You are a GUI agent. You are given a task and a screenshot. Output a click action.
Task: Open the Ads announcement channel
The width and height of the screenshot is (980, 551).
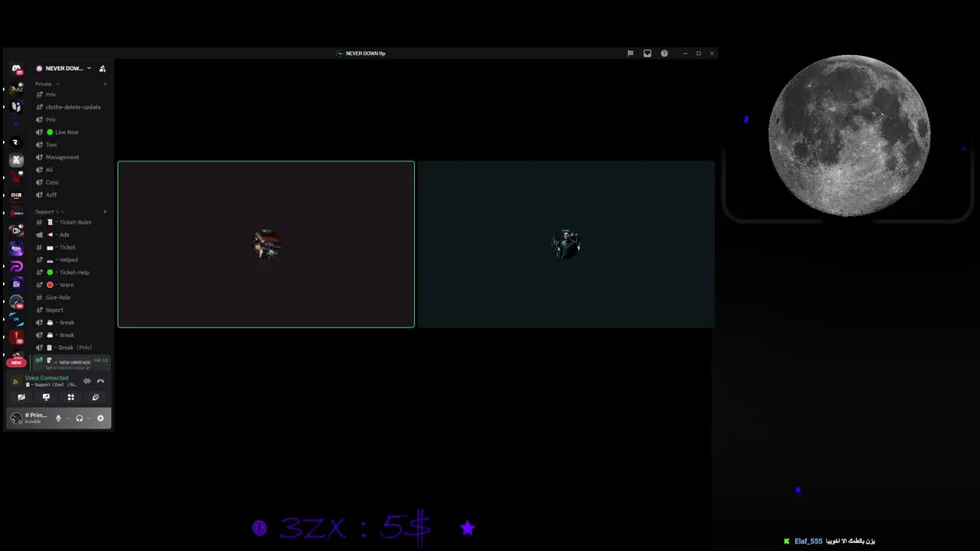(73, 235)
